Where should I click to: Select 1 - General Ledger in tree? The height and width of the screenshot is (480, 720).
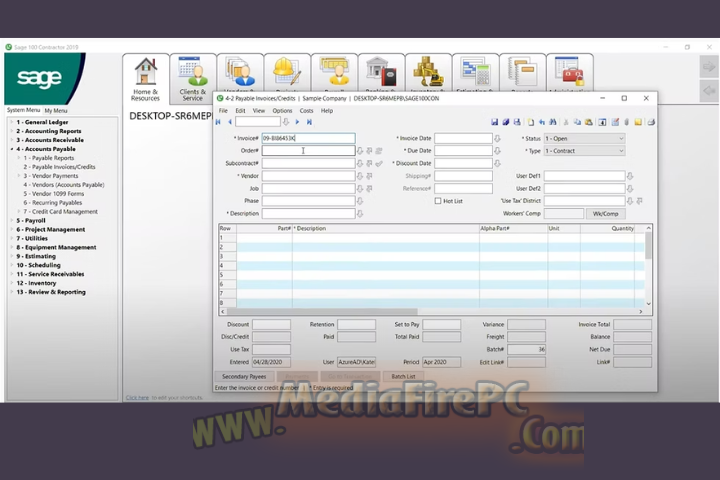point(42,122)
